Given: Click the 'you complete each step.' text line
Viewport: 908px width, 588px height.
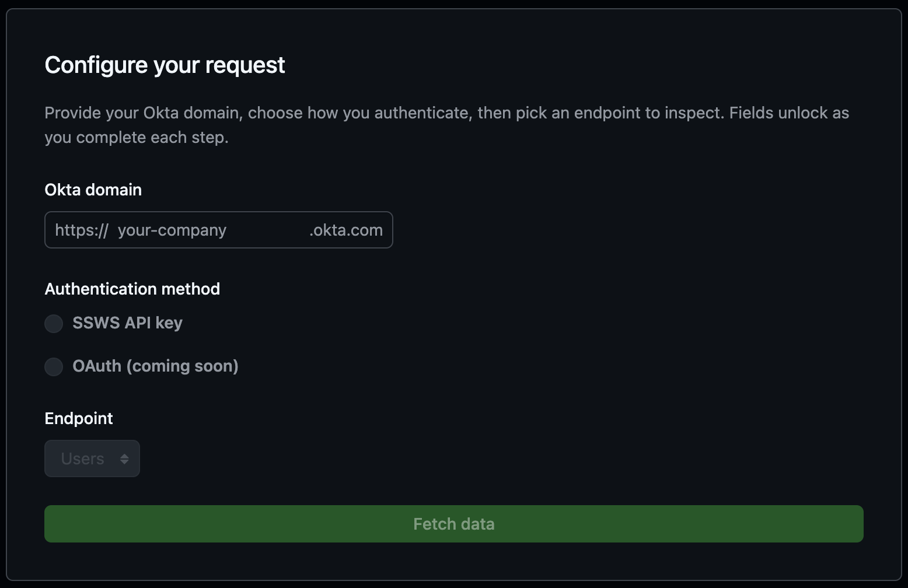Looking at the screenshot, I should click(137, 138).
